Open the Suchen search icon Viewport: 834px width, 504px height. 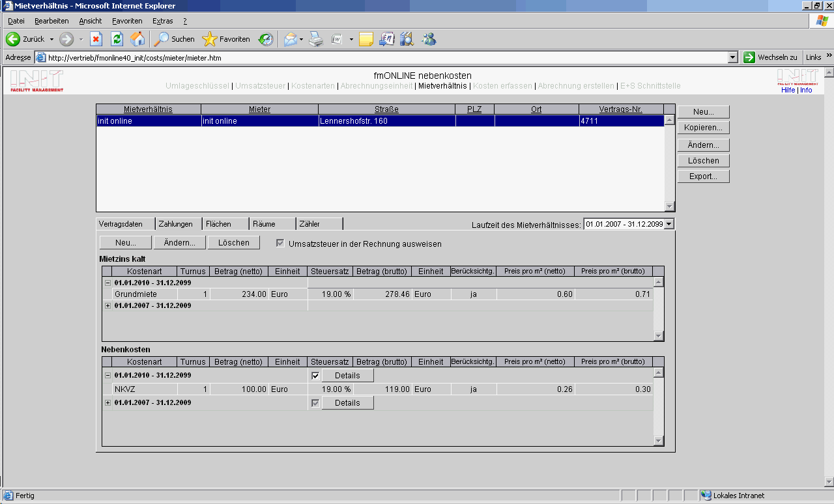coord(161,39)
